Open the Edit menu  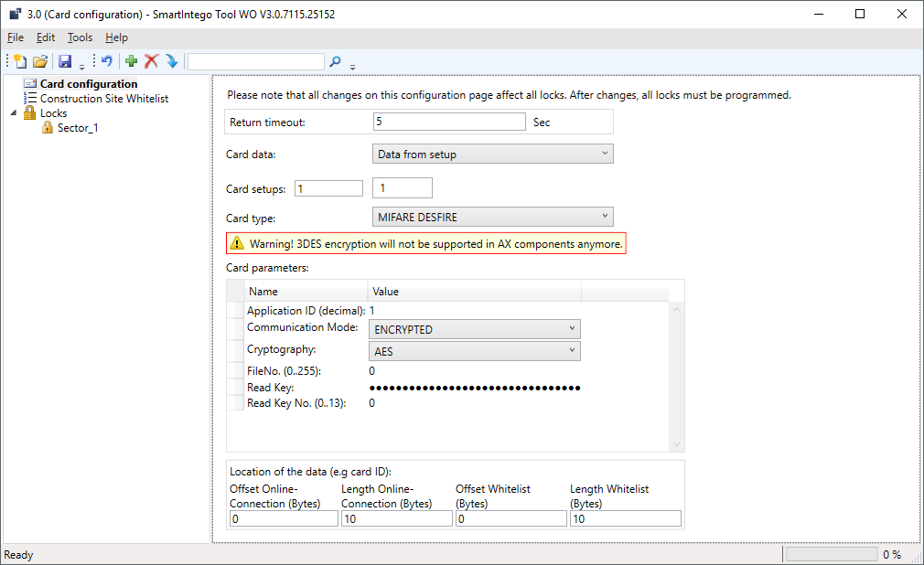point(46,37)
